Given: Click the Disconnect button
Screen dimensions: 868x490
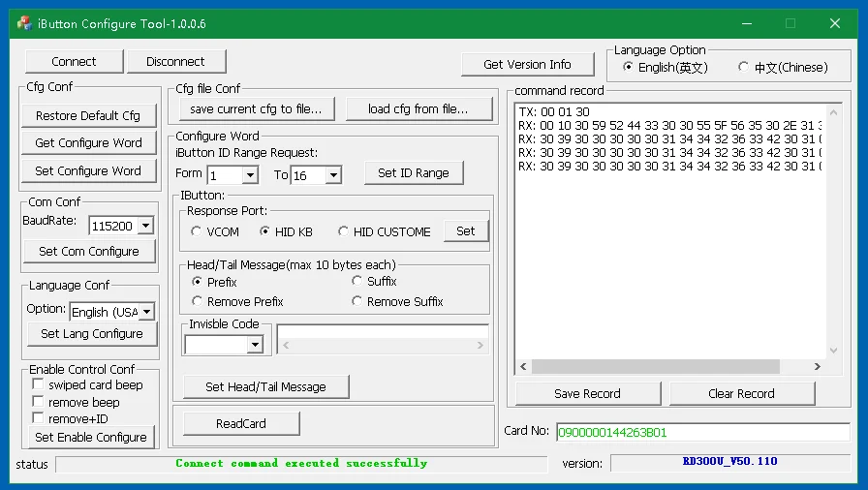Looking at the screenshot, I should pos(176,61).
